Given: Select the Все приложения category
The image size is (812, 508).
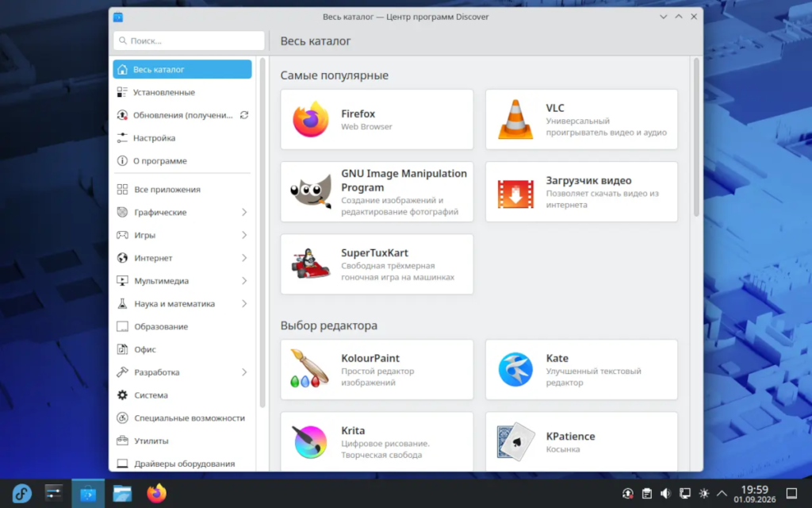Looking at the screenshot, I should click(182, 189).
